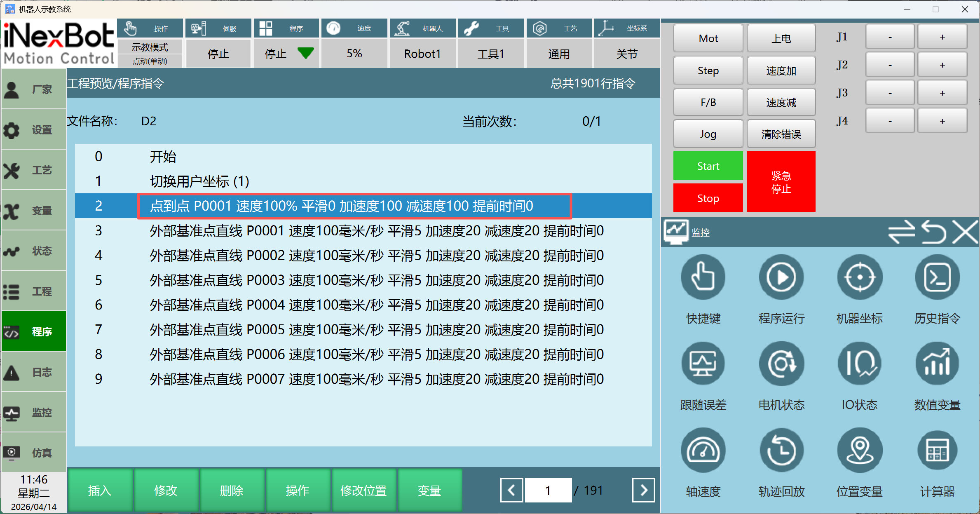The height and width of the screenshot is (514, 980).
Task: Open the 坐标系 coordinate system selector
Action: coord(626,43)
